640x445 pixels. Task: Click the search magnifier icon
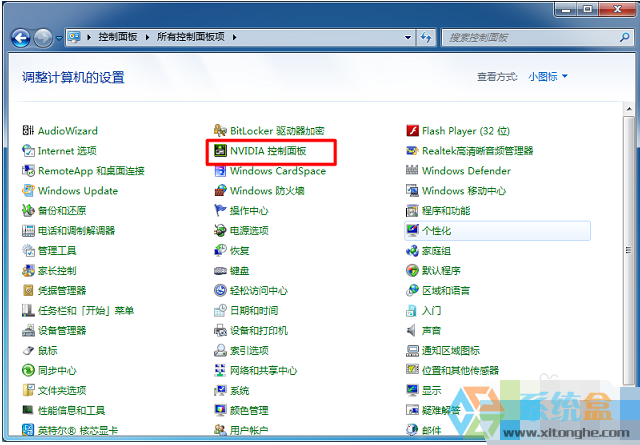click(624, 38)
